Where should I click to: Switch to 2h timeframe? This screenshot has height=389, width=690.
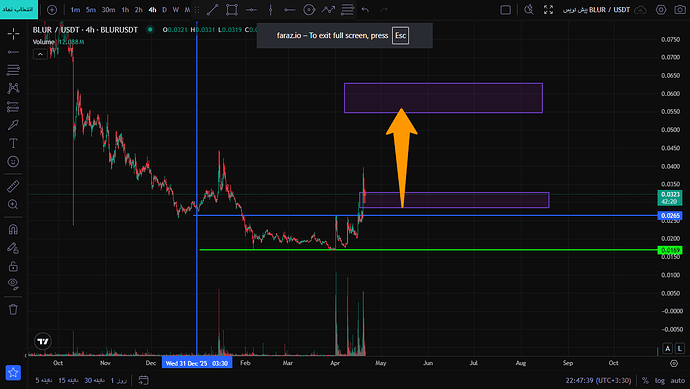[x=139, y=10]
